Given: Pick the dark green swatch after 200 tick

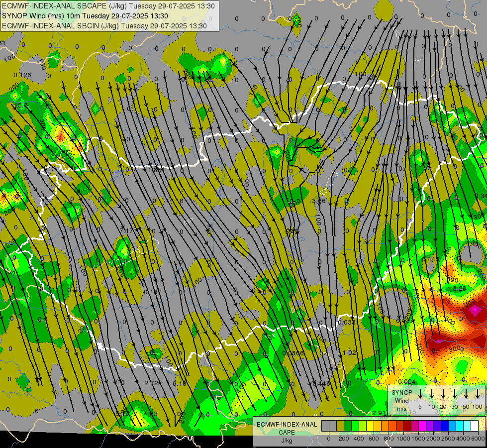Looking at the screenshot, I should (x=348, y=426).
